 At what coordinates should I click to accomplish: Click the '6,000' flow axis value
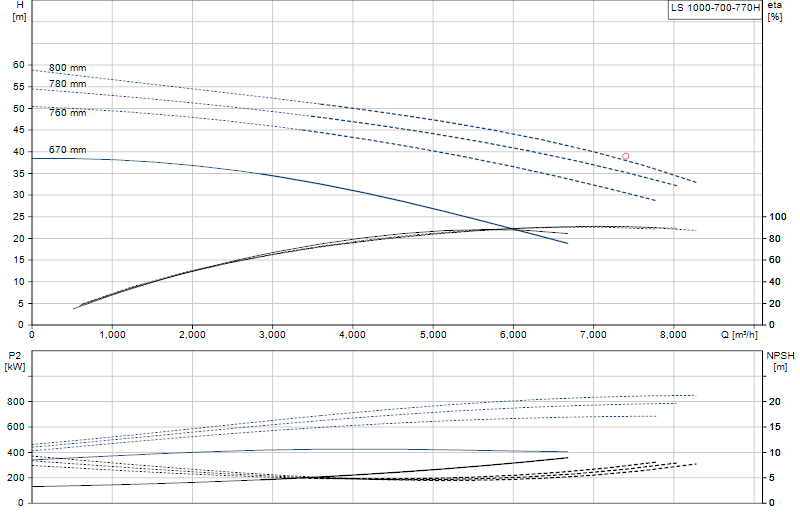click(x=513, y=335)
